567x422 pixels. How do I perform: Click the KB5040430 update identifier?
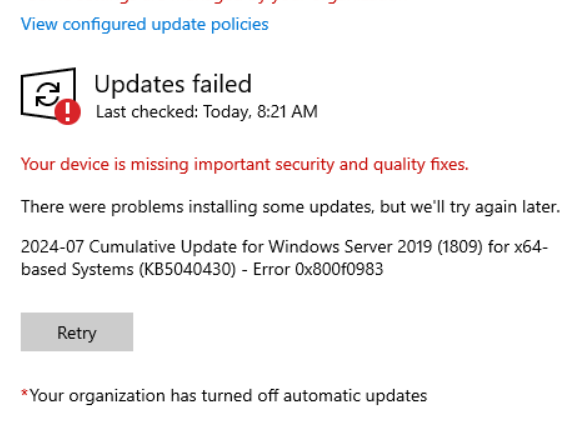tap(188, 269)
